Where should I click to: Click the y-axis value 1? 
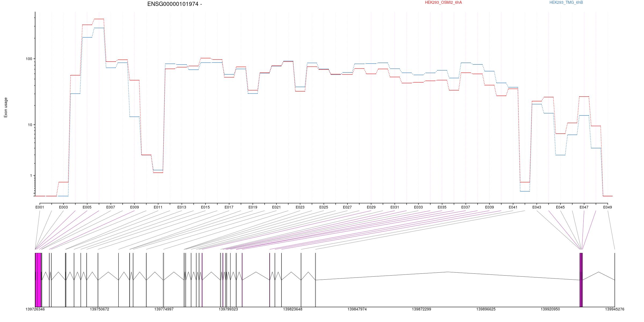31,175
